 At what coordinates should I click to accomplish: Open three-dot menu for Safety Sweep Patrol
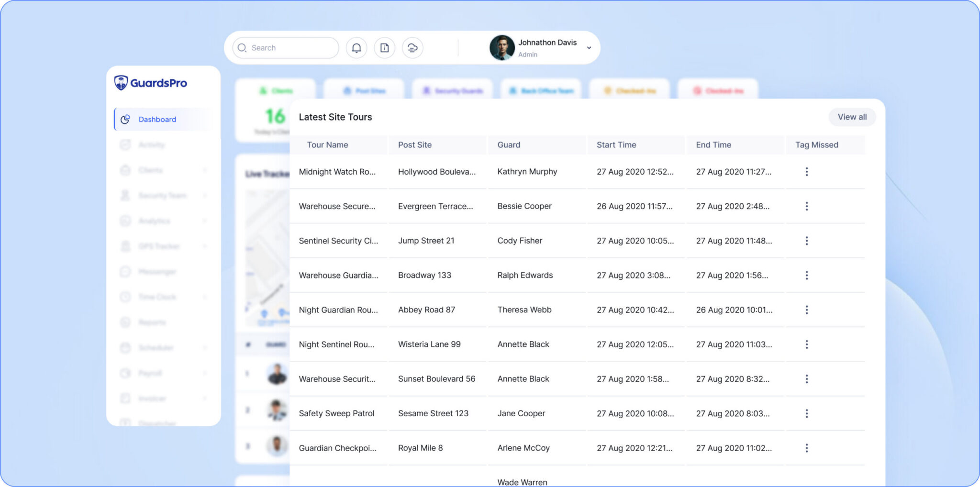806,413
